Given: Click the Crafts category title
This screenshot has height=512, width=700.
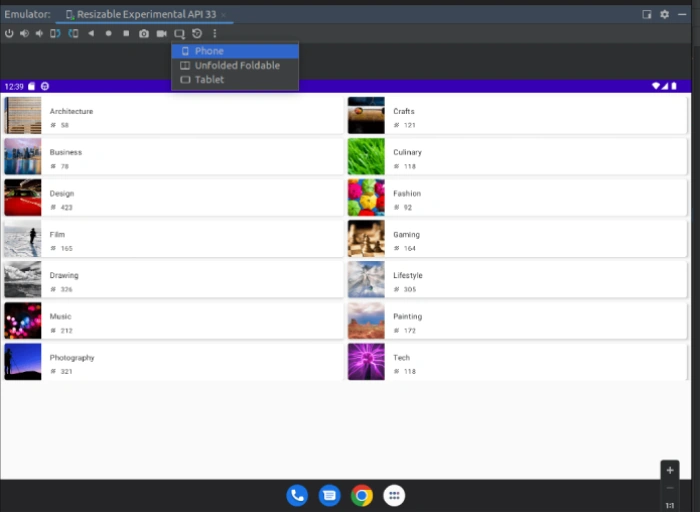Looking at the screenshot, I should (x=404, y=111).
